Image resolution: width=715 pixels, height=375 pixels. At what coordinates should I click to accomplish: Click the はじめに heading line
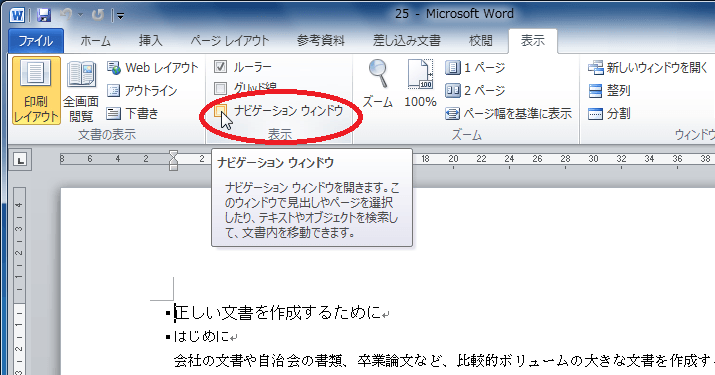coord(202,337)
